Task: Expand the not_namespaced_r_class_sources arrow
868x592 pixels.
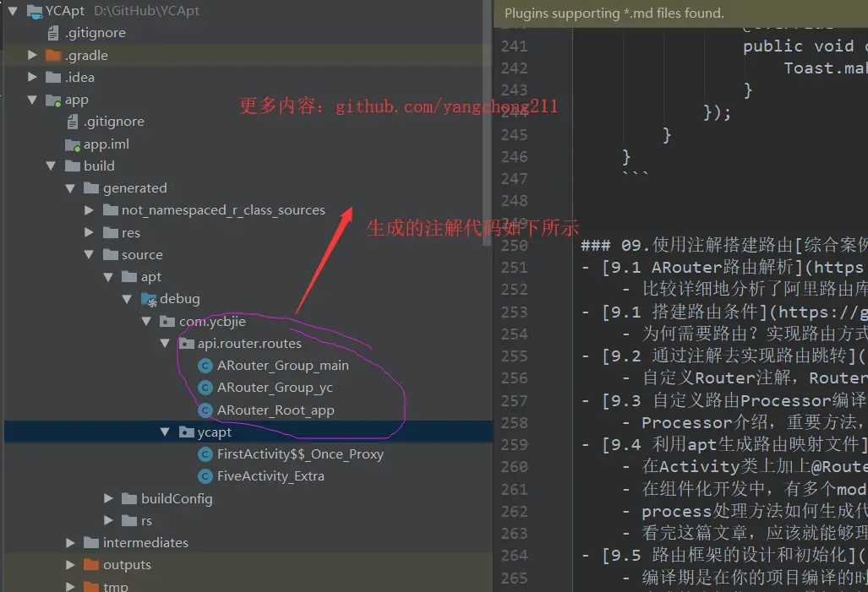Action: [89, 210]
